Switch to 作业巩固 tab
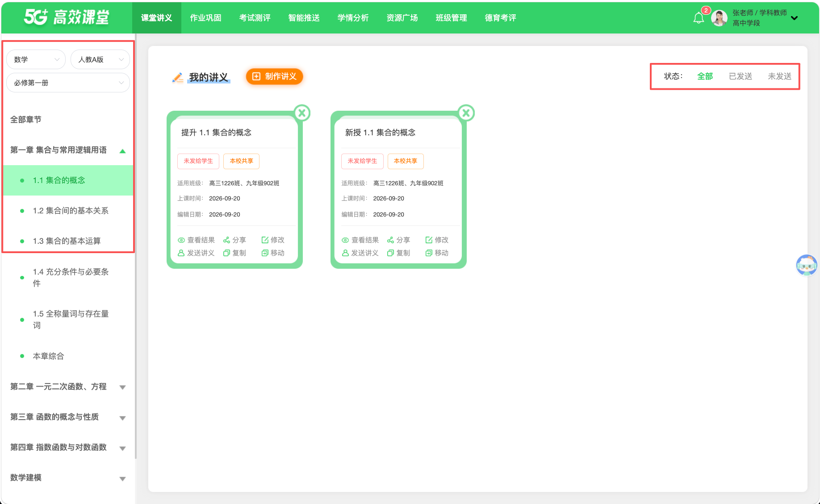The height and width of the screenshot is (504, 820). click(206, 18)
